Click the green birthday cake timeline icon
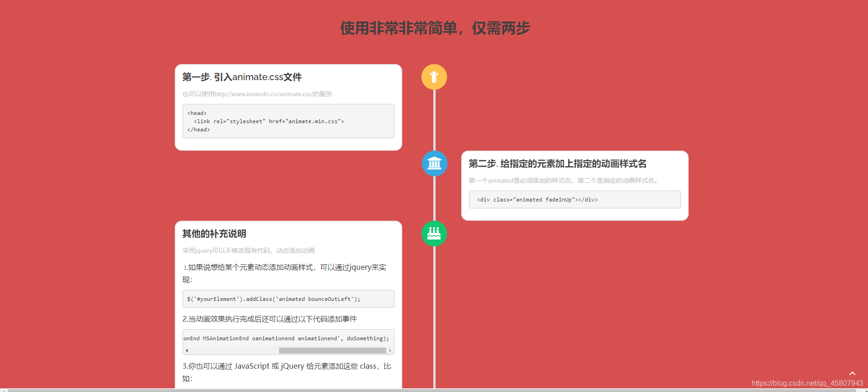 pos(434,234)
